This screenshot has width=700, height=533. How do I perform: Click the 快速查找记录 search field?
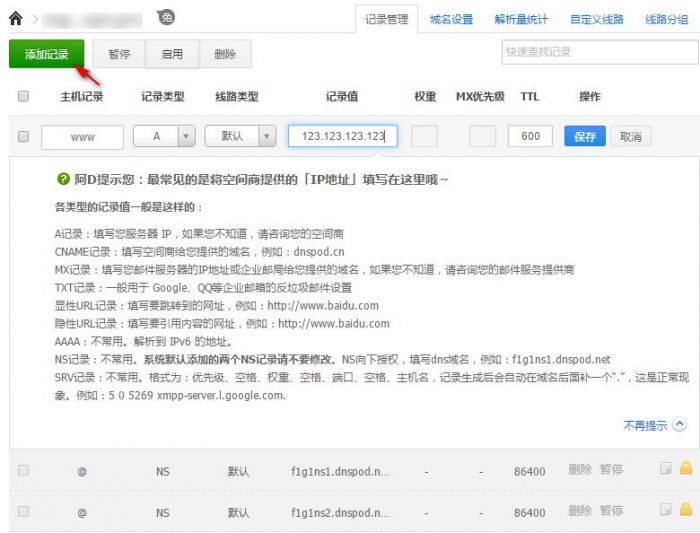594,52
